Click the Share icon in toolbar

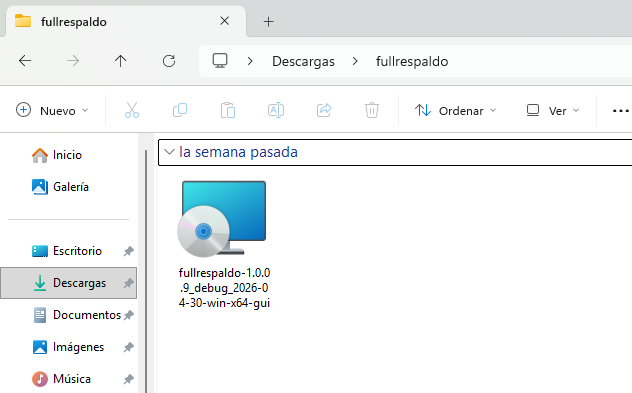[324, 110]
